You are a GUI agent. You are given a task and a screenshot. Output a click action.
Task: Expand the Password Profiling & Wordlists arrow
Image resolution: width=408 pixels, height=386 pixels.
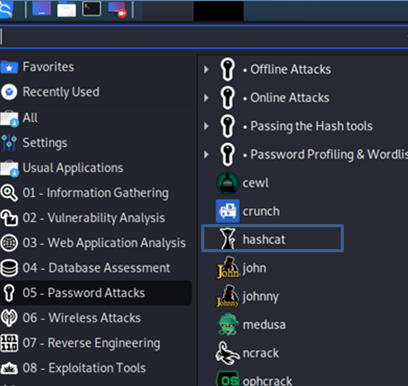click(x=206, y=154)
